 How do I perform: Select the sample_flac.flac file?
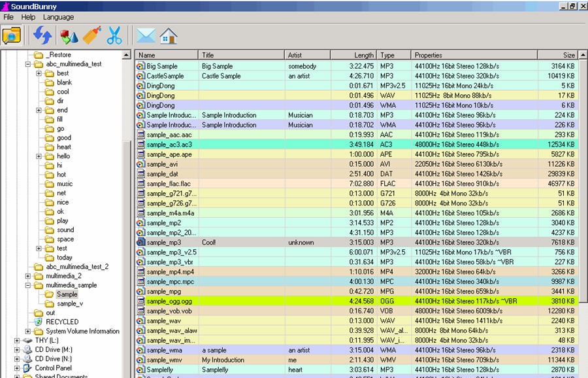pos(169,184)
